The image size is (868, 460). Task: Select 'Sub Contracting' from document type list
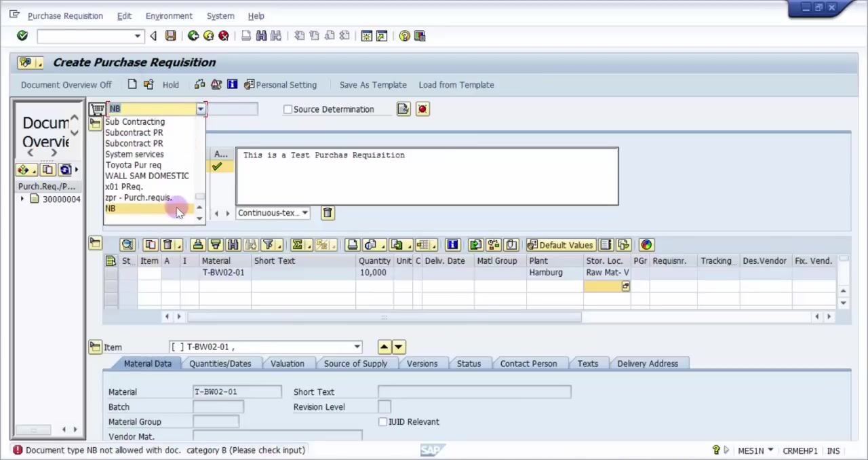pyautogui.click(x=135, y=122)
